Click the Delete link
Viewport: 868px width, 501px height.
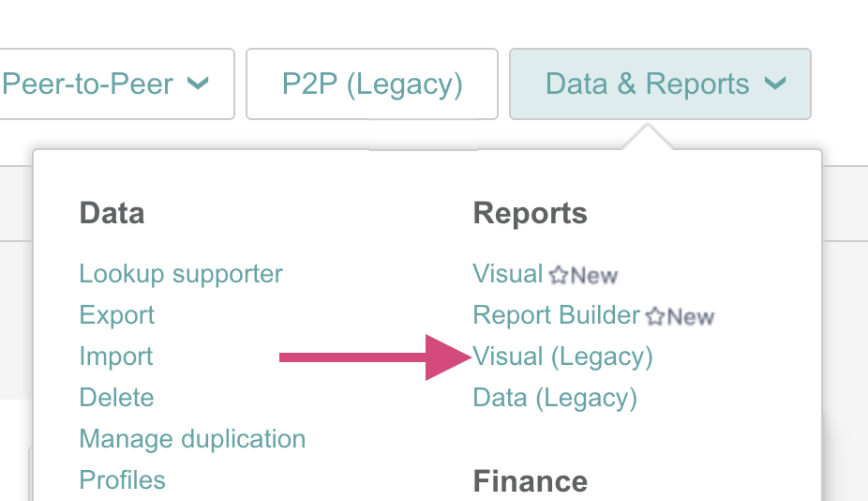pyautogui.click(x=116, y=398)
